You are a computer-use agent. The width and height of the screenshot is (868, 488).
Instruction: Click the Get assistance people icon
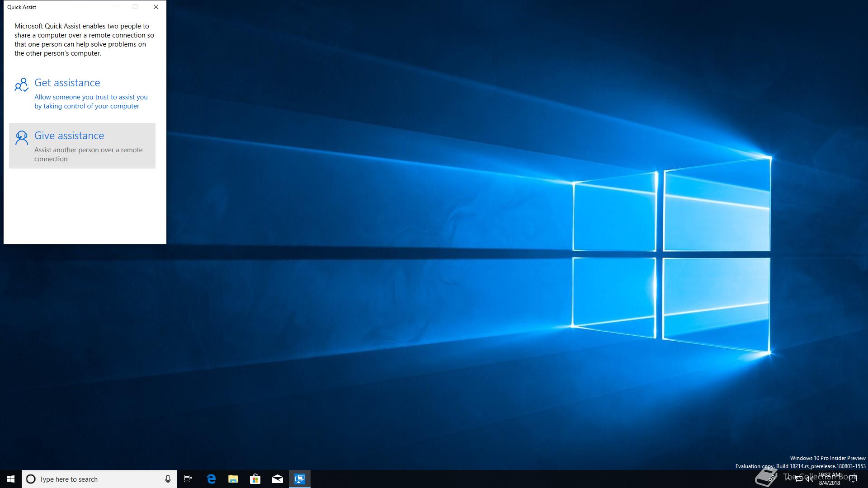[x=21, y=84]
